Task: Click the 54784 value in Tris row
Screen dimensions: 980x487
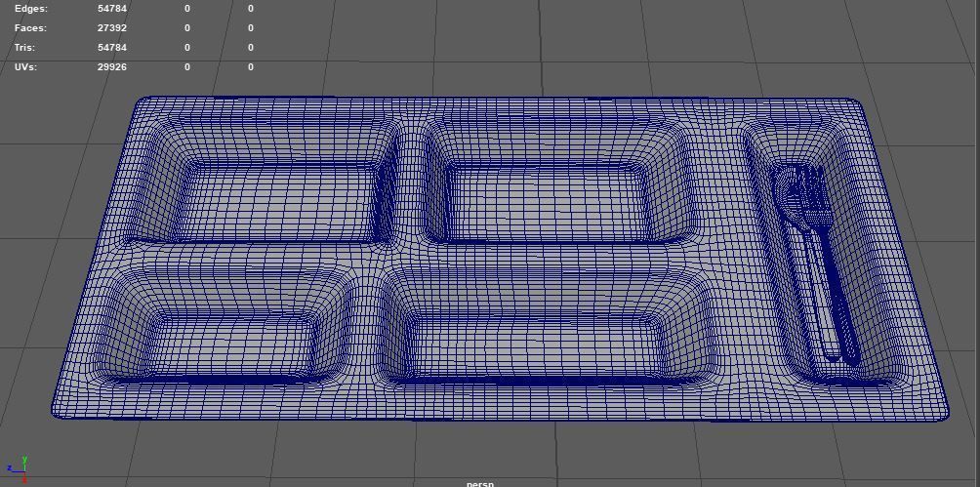Action: click(112, 48)
